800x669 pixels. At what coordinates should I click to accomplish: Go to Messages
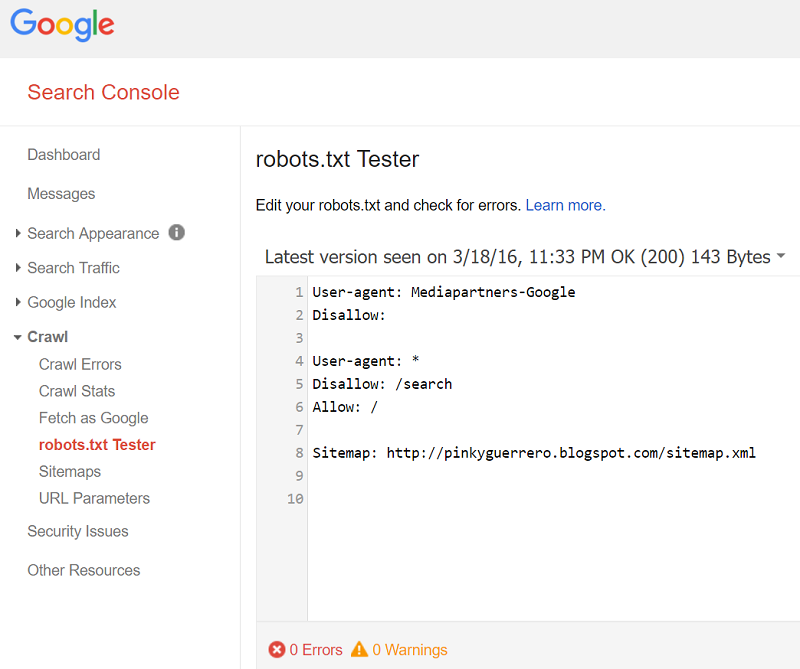pos(61,194)
